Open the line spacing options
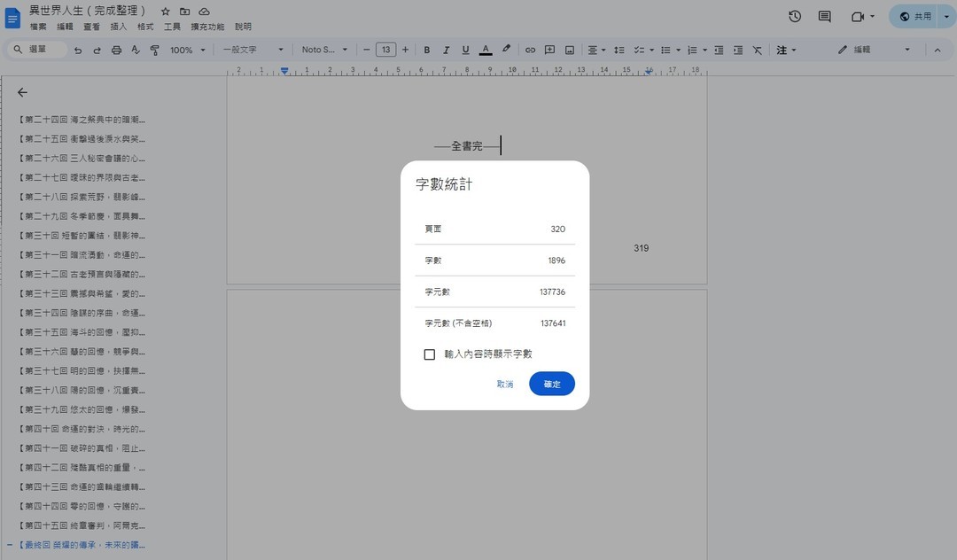Image resolution: width=957 pixels, height=560 pixels. coord(619,50)
